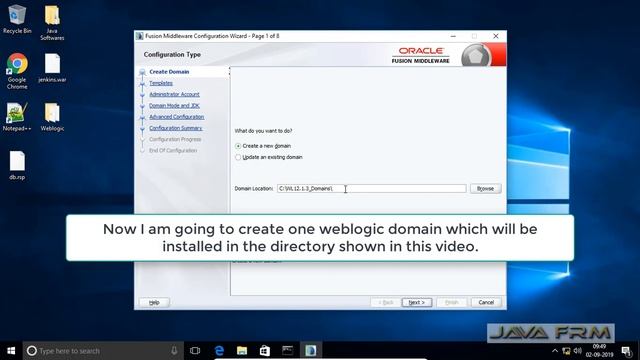Open the Windows Start menu
The image size is (640, 360).
11,351
